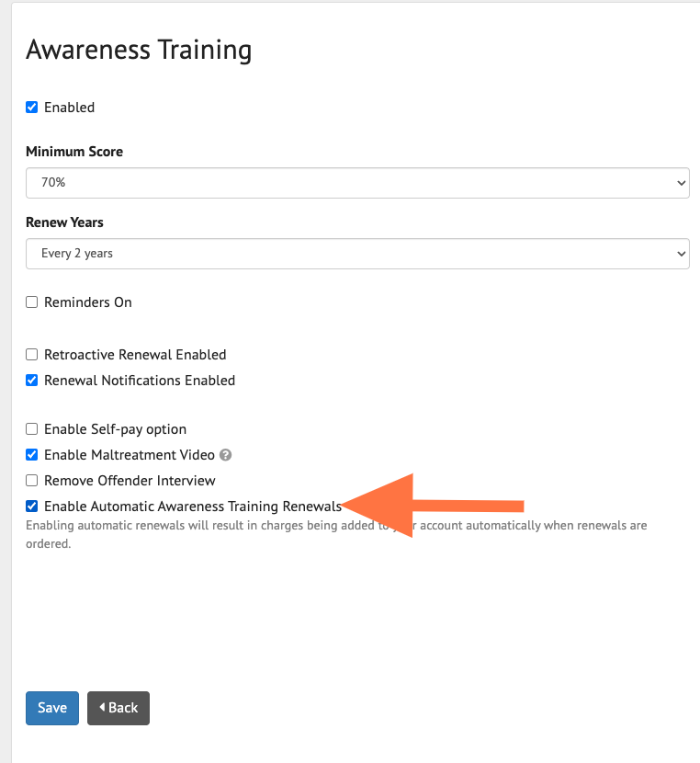Image resolution: width=700 pixels, height=763 pixels.
Task: Disable Automatic Awareness Training Renewals checkbox
Action: [32, 507]
